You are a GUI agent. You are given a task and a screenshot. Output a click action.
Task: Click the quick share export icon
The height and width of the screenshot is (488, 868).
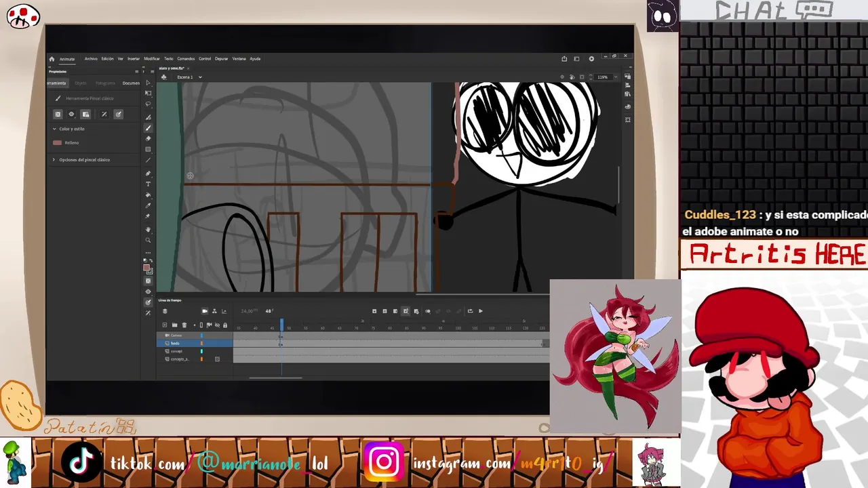pyautogui.click(x=564, y=59)
